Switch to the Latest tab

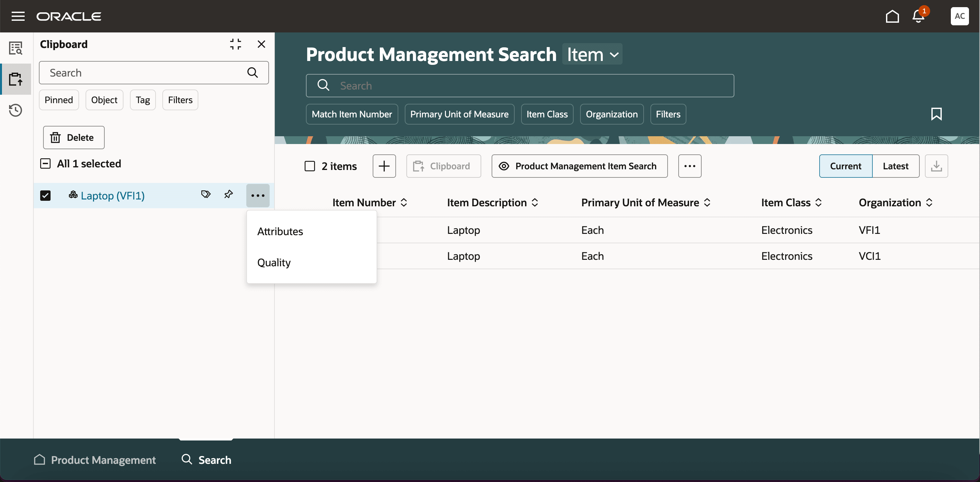(895, 166)
